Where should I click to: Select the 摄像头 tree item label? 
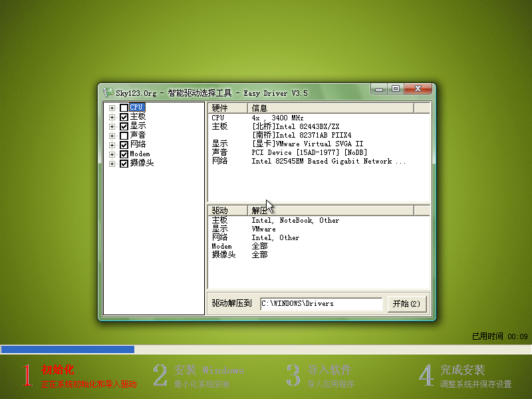pyautogui.click(x=142, y=164)
